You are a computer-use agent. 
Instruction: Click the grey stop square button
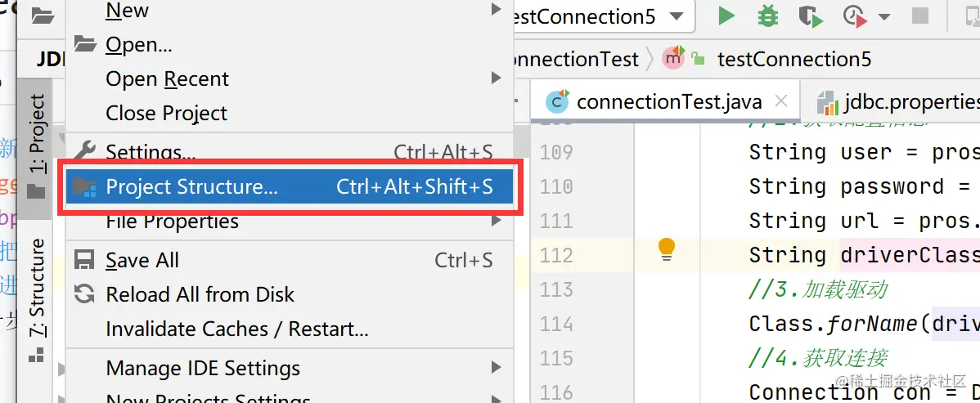(920, 16)
